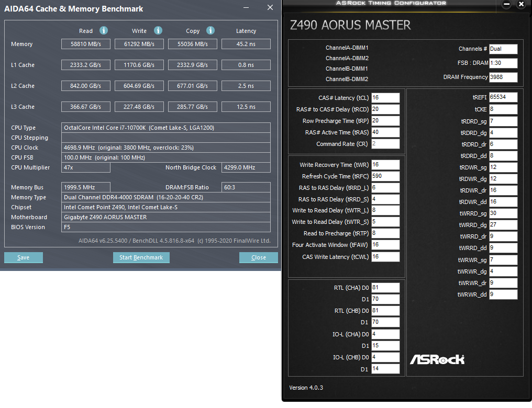This screenshot has width=532, height=408.
Task: Click the DRAM:FSB Ratio 60:3 value
Action: [246, 187]
